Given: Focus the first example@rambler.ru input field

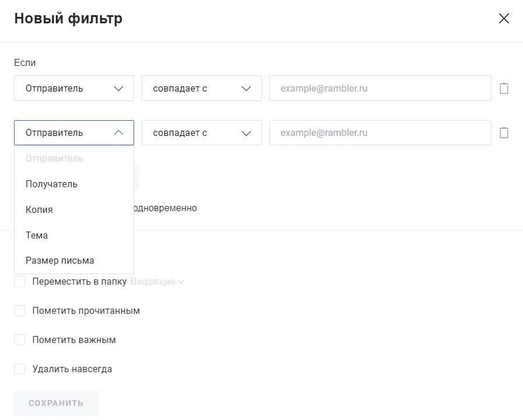Looking at the screenshot, I should tap(380, 89).
